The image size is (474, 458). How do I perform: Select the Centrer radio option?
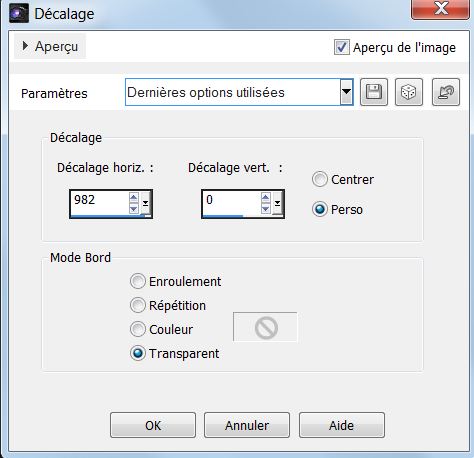click(x=320, y=179)
